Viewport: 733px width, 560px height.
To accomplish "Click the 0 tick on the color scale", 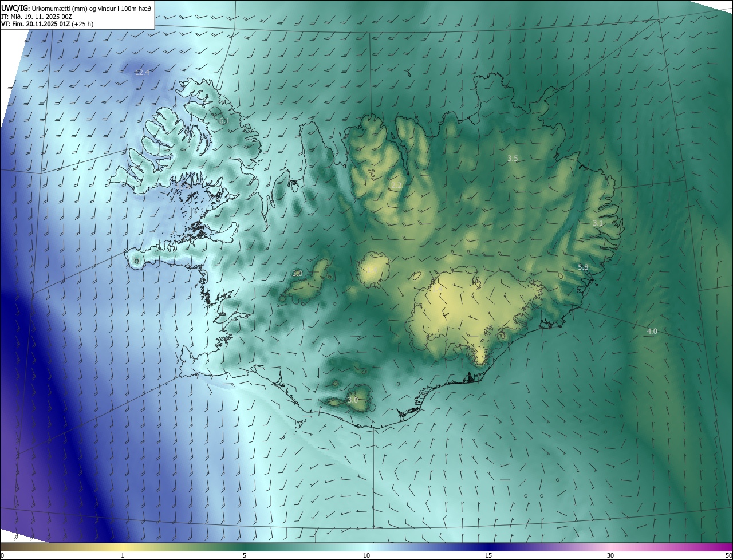I will pos(2,555).
